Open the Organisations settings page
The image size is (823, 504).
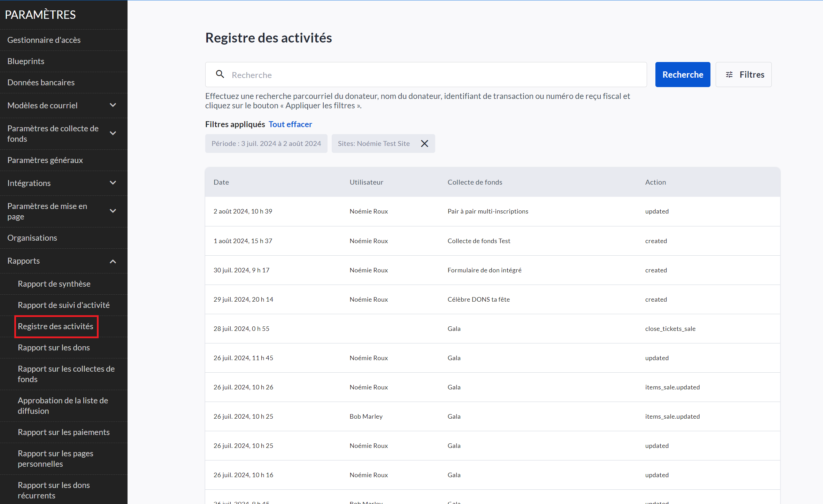point(32,238)
